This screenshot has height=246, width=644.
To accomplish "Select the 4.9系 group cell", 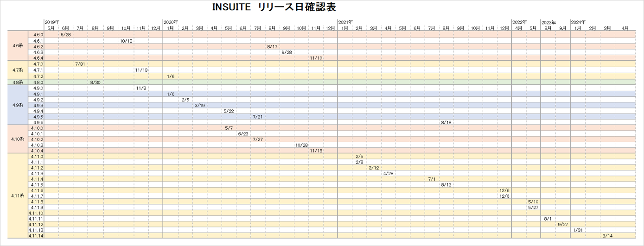I will point(18,105).
